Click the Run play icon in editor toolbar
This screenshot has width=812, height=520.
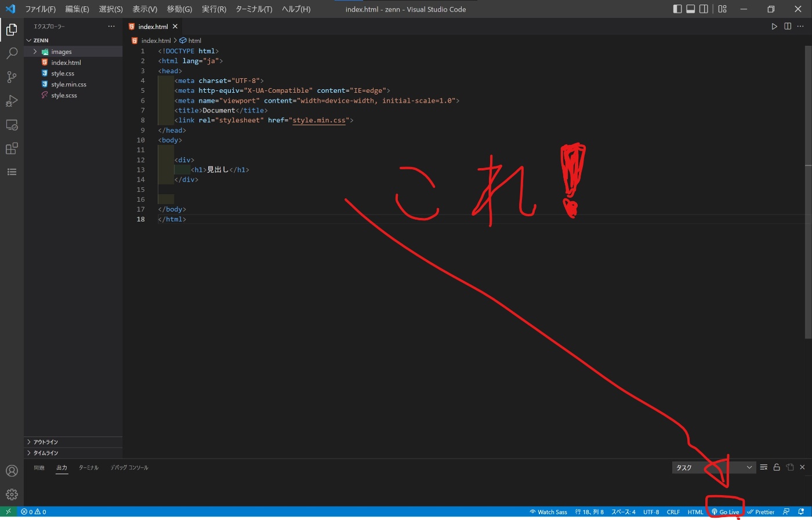pos(774,27)
